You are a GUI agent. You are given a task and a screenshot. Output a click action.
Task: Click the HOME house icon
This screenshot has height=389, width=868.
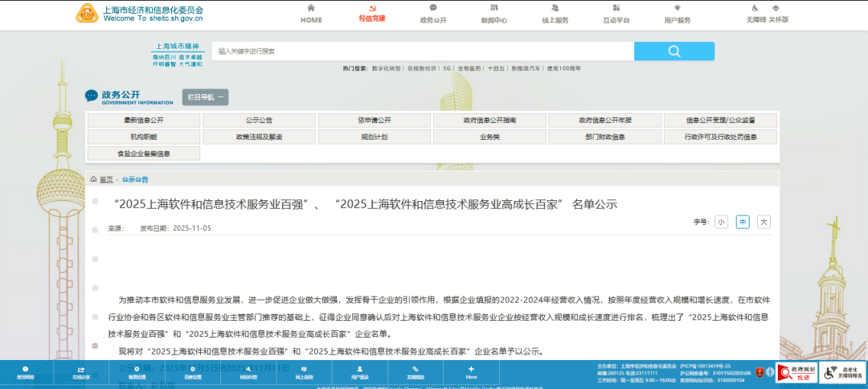tap(311, 8)
